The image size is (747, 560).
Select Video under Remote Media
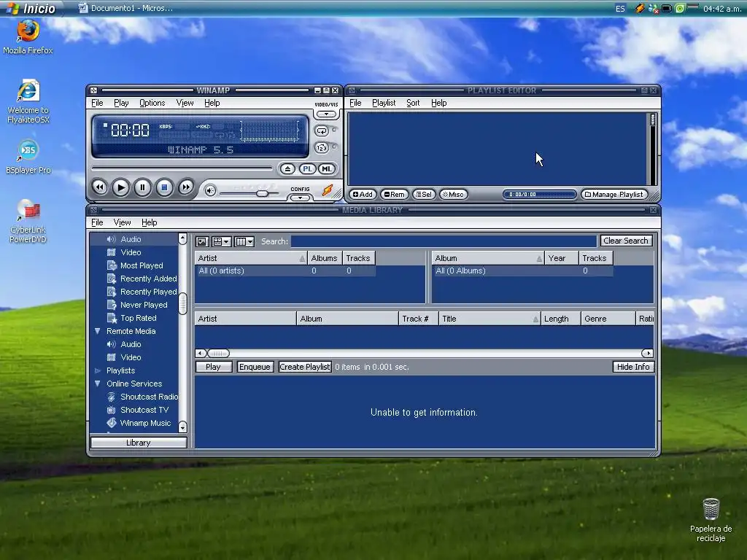[131, 357]
